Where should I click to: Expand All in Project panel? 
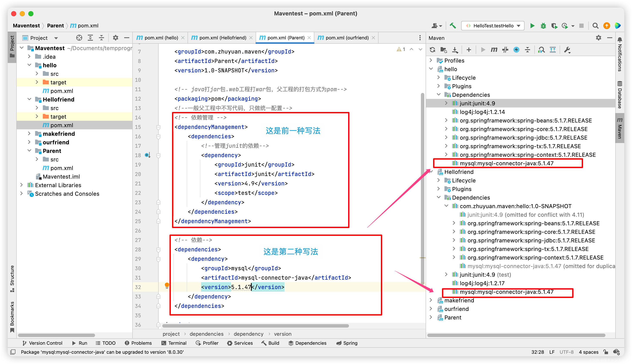[x=90, y=38]
